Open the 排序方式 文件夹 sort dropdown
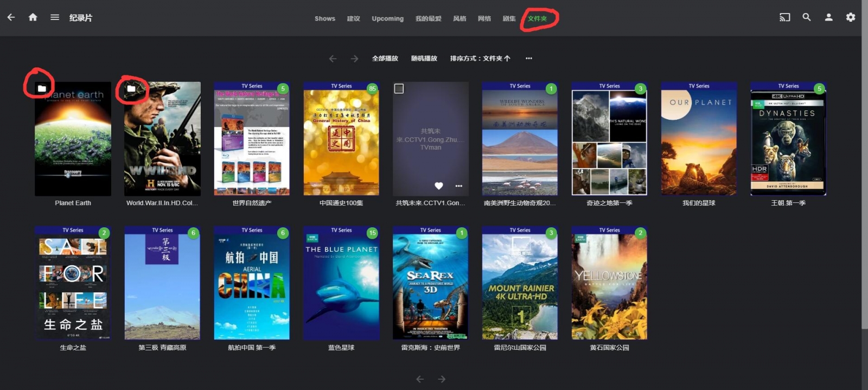Viewport: 868px width, 390px height. click(x=480, y=59)
